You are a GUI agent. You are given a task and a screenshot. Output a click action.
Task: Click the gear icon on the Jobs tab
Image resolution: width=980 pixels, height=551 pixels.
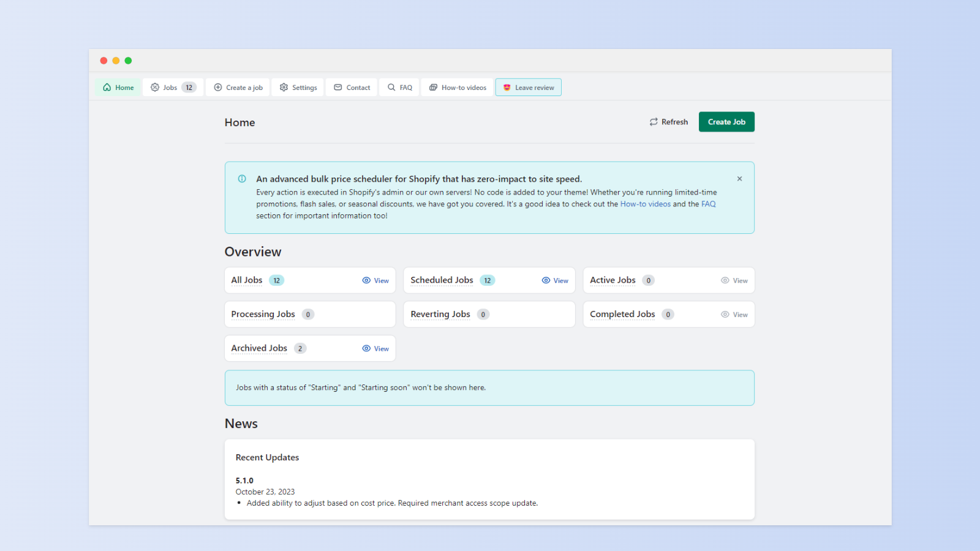pyautogui.click(x=155, y=87)
